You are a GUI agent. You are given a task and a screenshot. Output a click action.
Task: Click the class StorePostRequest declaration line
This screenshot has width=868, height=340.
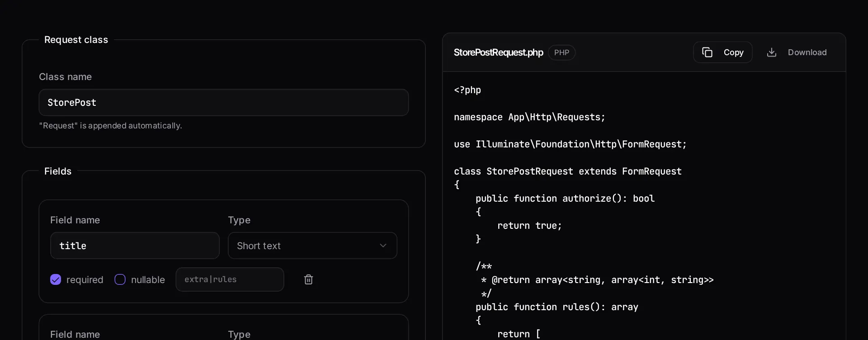tap(567, 171)
